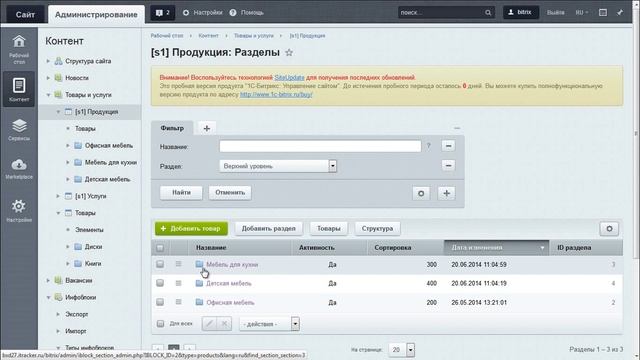Check the Мебель для кухни row checkbox
Image resolution: width=640 pixels, height=360 pixels.
(x=160, y=264)
